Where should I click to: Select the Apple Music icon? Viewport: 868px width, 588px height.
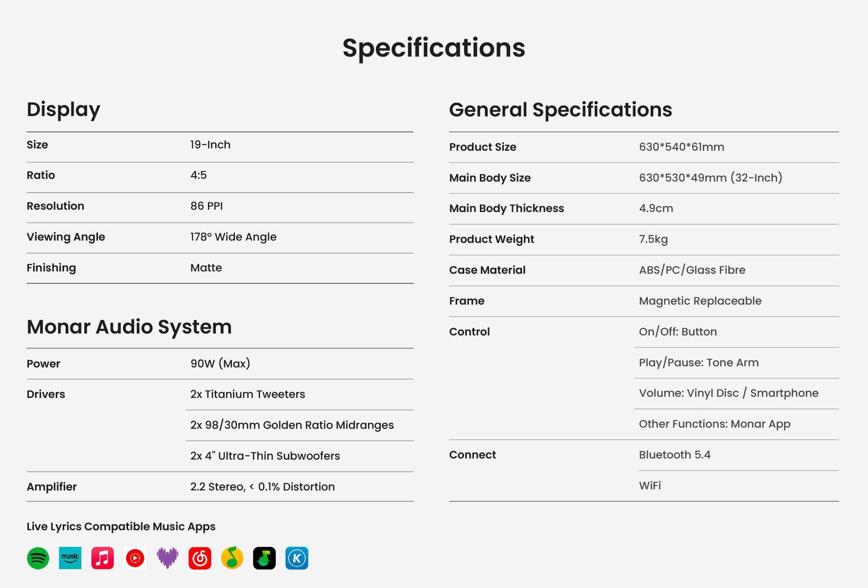coord(103,558)
